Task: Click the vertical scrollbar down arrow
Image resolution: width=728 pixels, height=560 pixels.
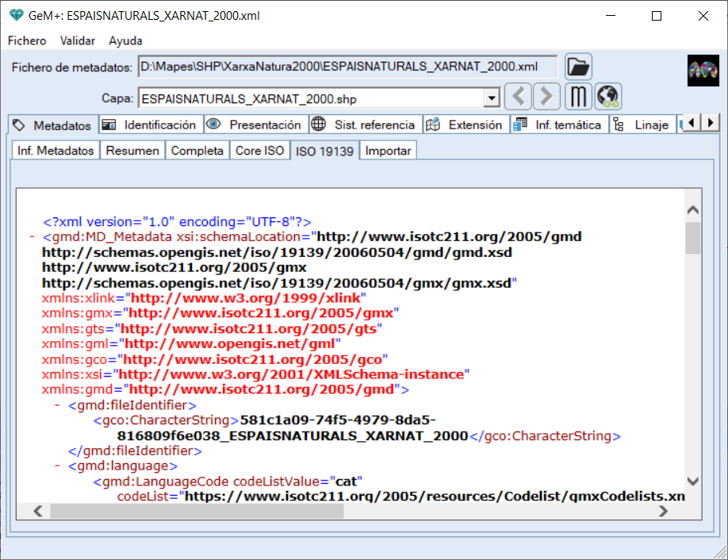Action: (692, 481)
